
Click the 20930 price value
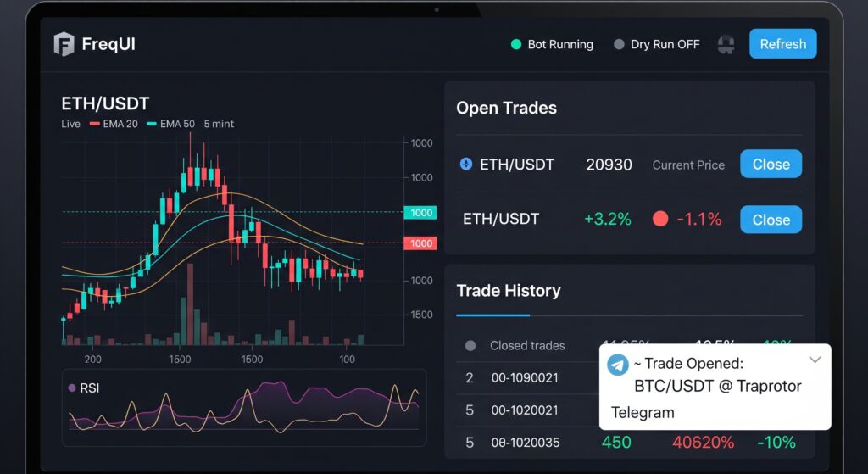coord(609,165)
